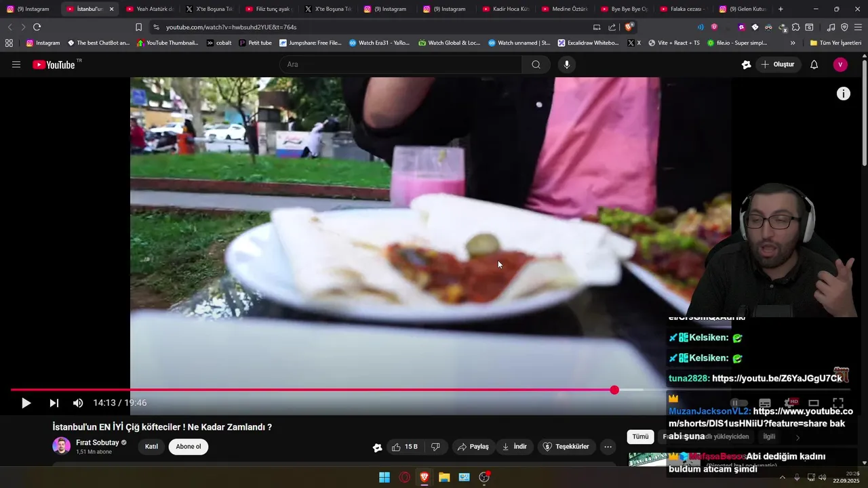Switch to the 'Filiz tunç ayak' tab

pyautogui.click(x=268, y=9)
